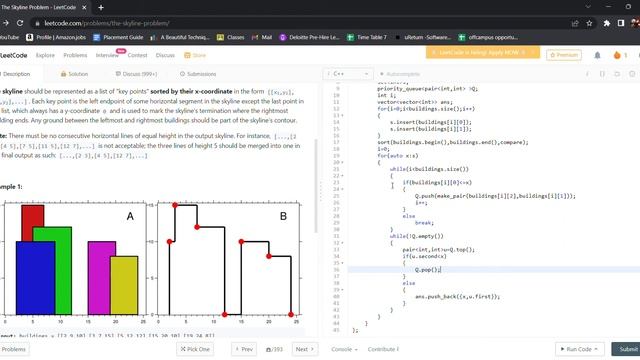This screenshot has height=360, width=640.
Task: Expand the Console panel
Action: [x=344, y=349]
